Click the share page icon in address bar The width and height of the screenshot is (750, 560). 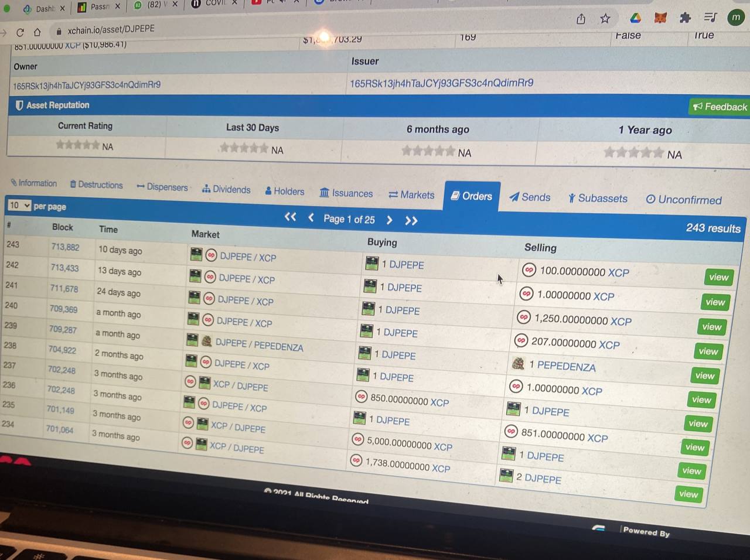581,19
